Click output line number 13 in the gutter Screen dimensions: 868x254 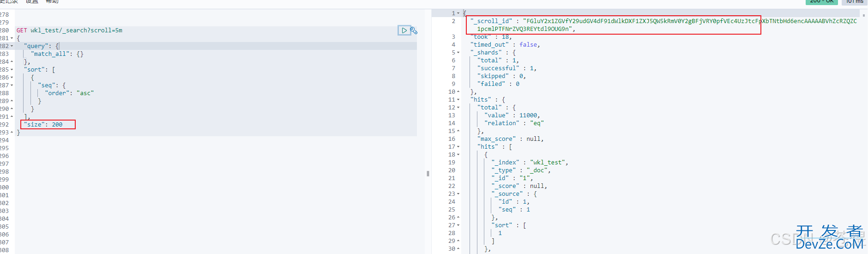(x=452, y=115)
